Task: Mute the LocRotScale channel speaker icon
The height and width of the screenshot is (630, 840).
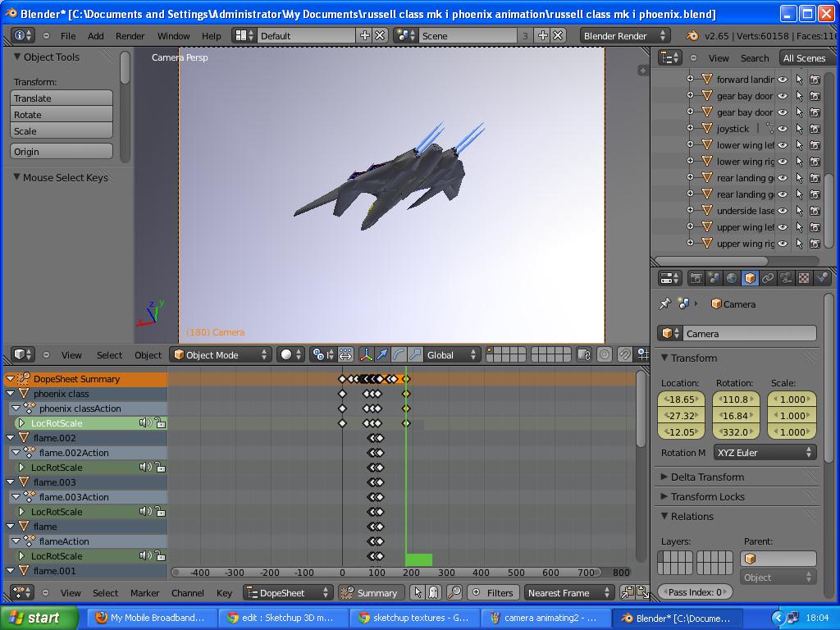Action: (x=145, y=423)
